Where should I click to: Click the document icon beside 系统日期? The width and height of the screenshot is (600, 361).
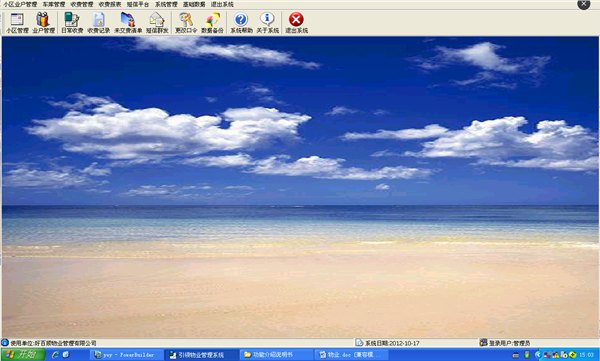pos(359,343)
